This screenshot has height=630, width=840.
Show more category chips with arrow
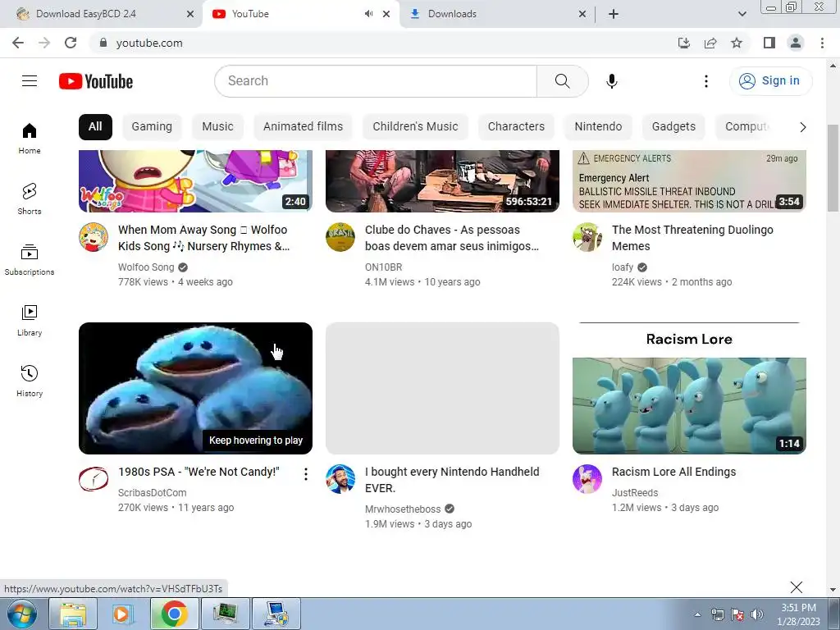(802, 127)
